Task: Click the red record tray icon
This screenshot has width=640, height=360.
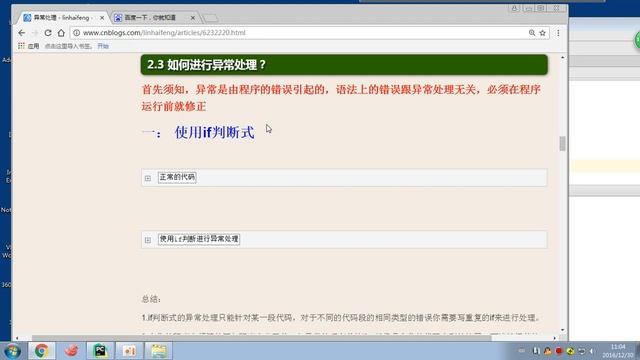Action: coord(559,351)
